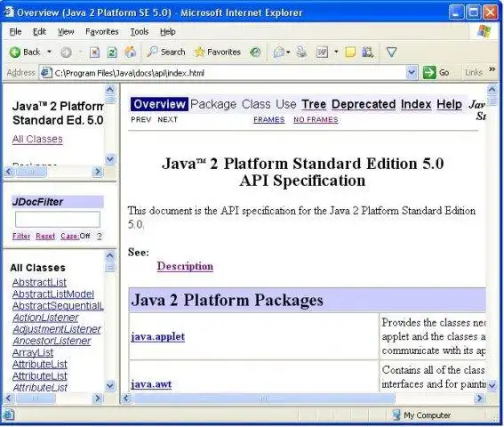Image resolution: width=504 pixels, height=427 pixels.
Task: Click the Research book icon
Action: 367,52
